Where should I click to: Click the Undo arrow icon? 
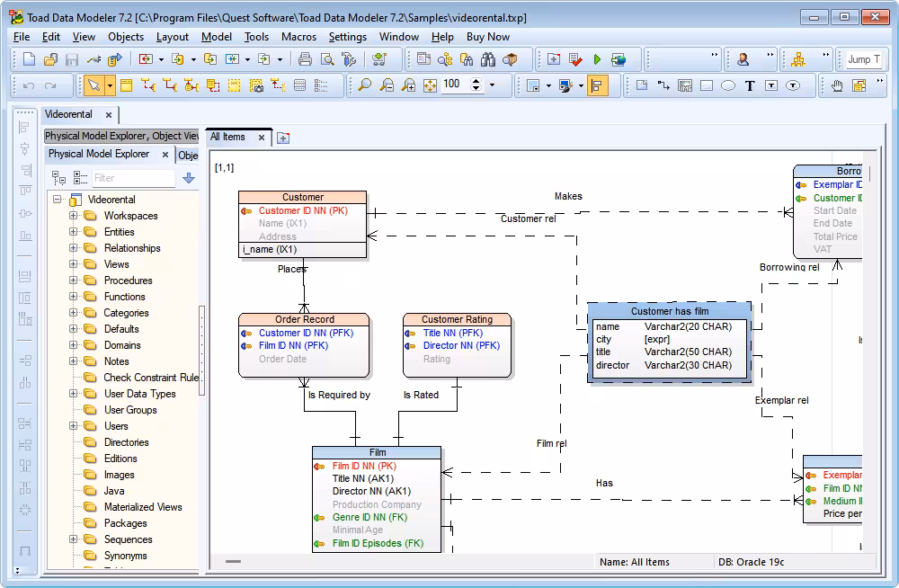click(x=29, y=86)
